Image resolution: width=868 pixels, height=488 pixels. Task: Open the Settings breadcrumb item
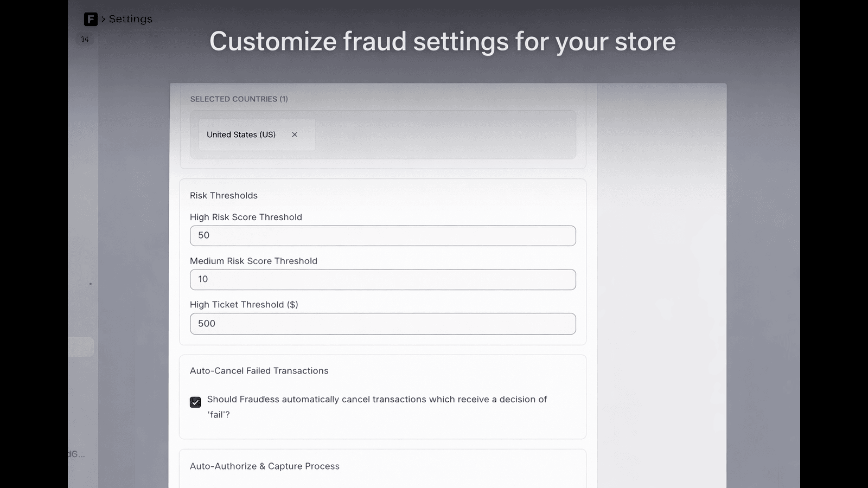130,18
